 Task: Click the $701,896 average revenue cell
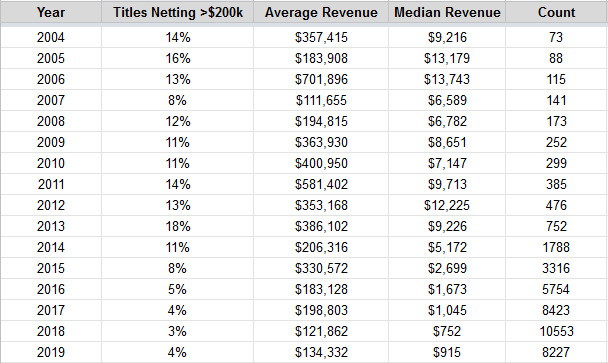click(321, 79)
